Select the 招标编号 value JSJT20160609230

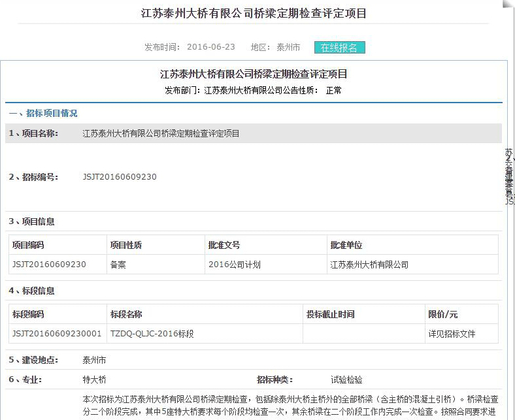120,177
